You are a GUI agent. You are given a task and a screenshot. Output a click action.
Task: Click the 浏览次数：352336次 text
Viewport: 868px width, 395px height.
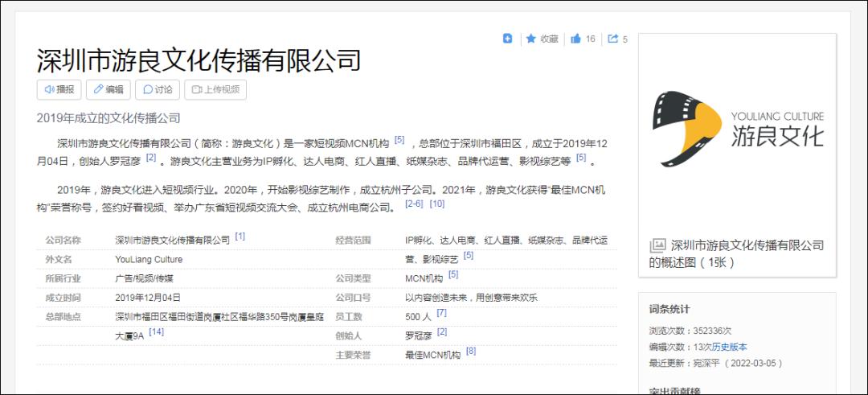pos(690,331)
